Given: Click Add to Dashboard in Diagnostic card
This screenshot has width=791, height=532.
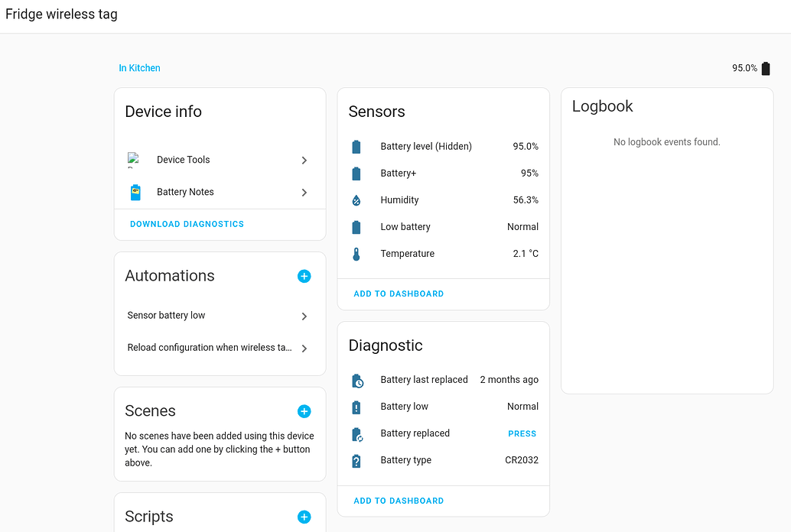Looking at the screenshot, I should tap(399, 501).
